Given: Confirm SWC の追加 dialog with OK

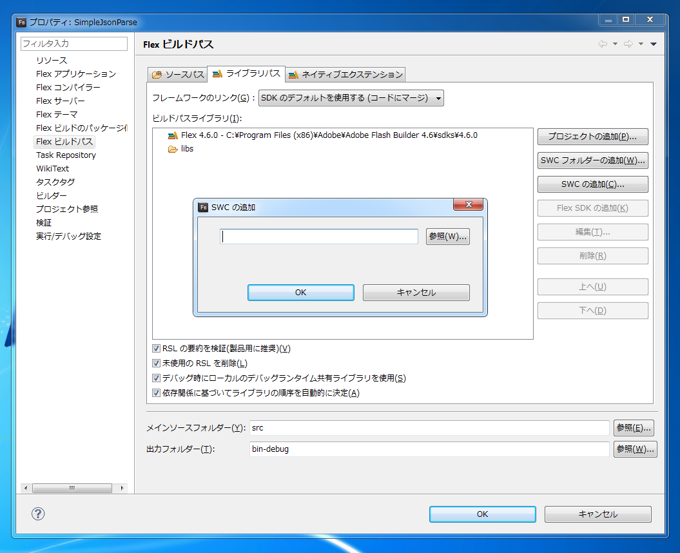Looking at the screenshot, I should pyautogui.click(x=301, y=292).
